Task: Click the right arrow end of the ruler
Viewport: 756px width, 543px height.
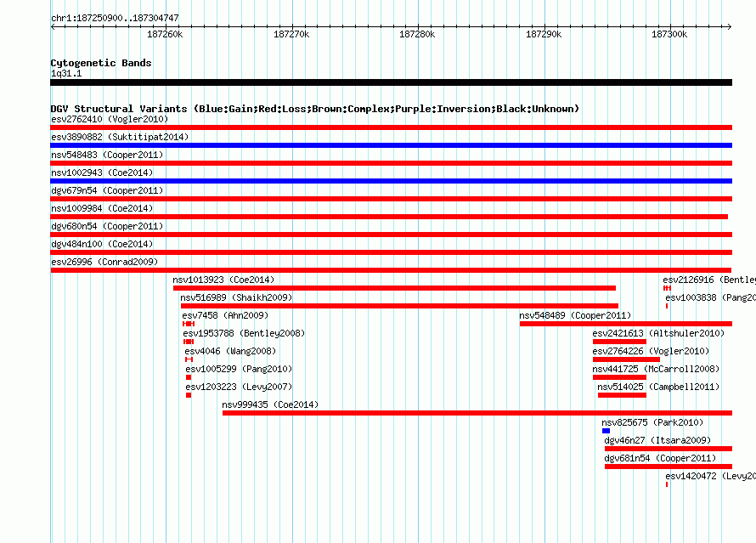Action: (730, 26)
